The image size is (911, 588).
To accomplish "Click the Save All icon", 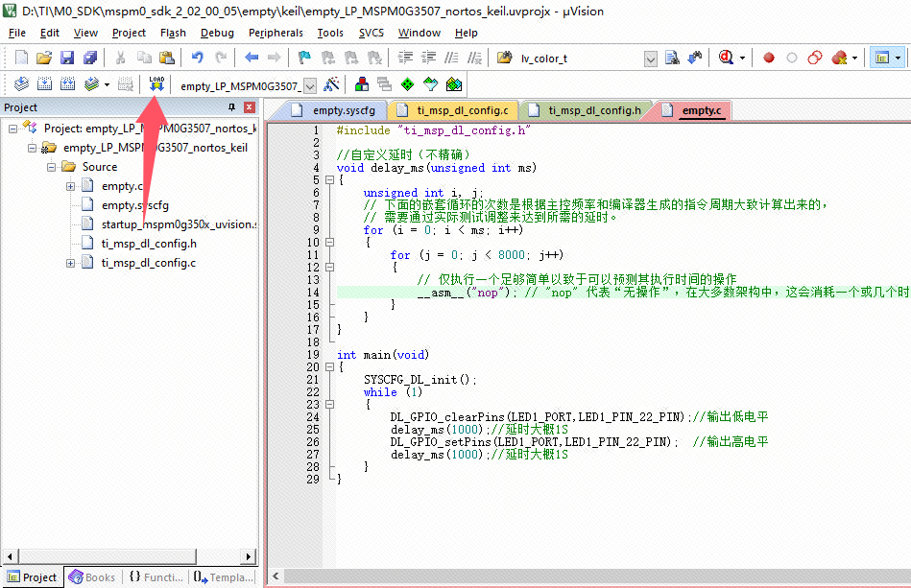I will 90,58.
